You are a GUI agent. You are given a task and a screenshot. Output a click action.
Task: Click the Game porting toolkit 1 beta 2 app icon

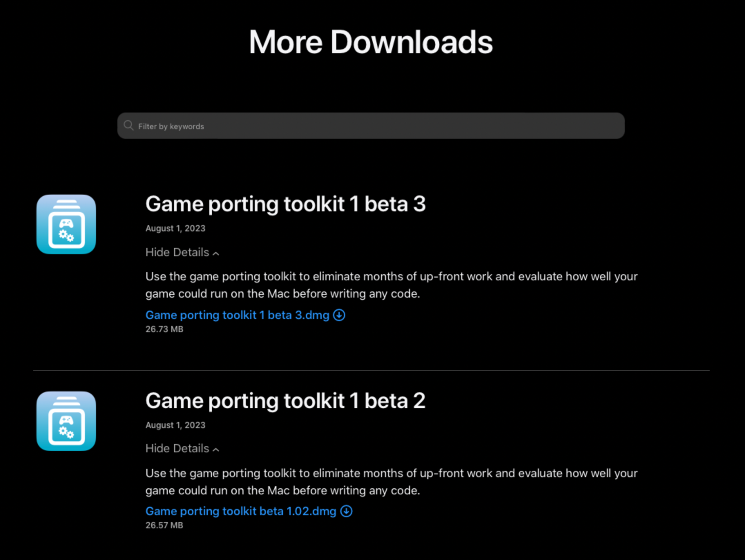[66, 421]
